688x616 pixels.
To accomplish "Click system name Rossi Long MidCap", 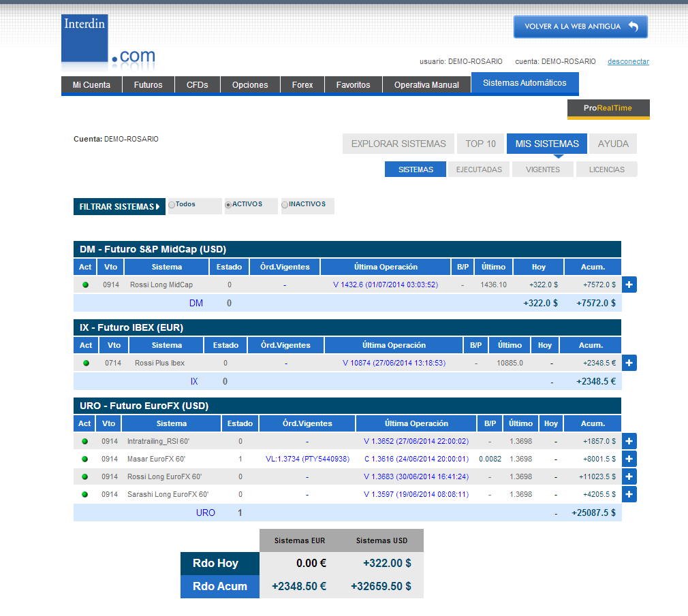I will tap(161, 285).
